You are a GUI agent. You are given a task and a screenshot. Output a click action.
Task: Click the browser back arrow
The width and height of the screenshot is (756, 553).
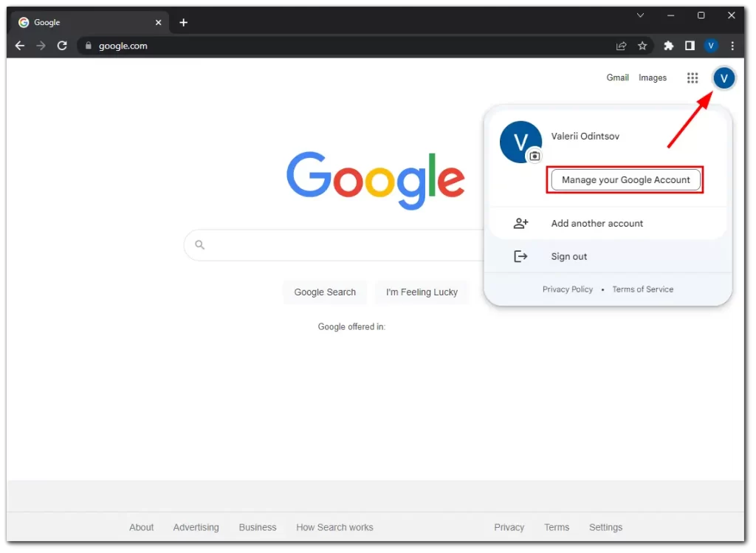click(x=20, y=46)
